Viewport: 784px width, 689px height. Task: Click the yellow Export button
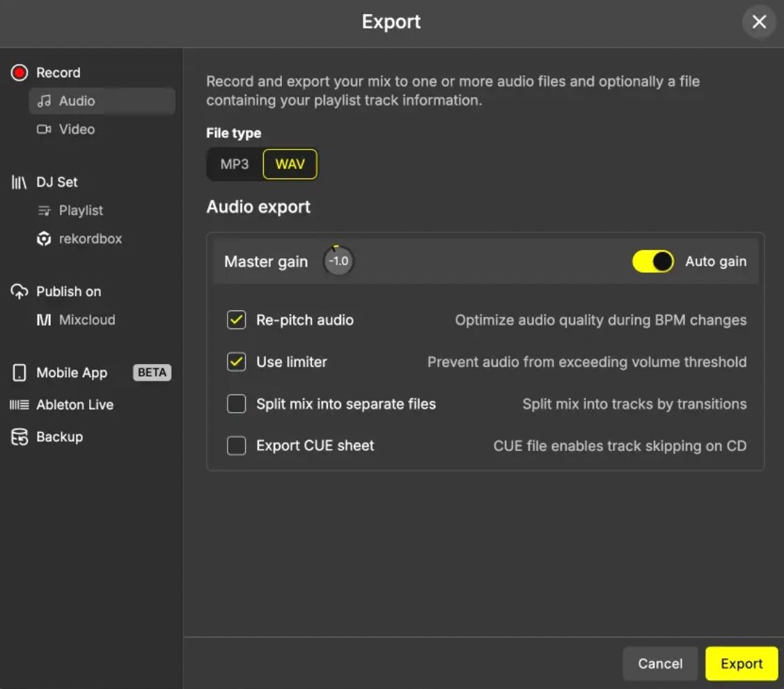(x=742, y=663)
